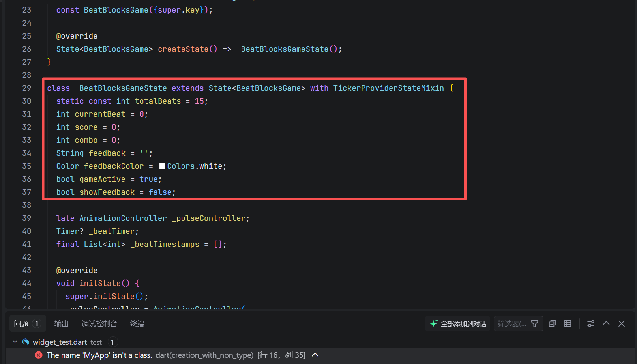637x364 pixels.
Task: Select the 'MyApp' isn't a class error
Action: [x=320, y=355]
